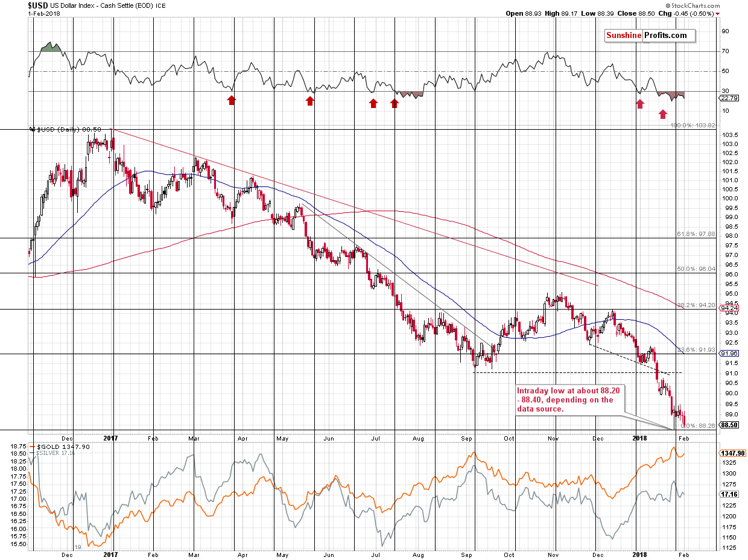The height and width of the screenshot is (560, 748).
Task: Click the RSI axis label '70'
Action: 726,51
